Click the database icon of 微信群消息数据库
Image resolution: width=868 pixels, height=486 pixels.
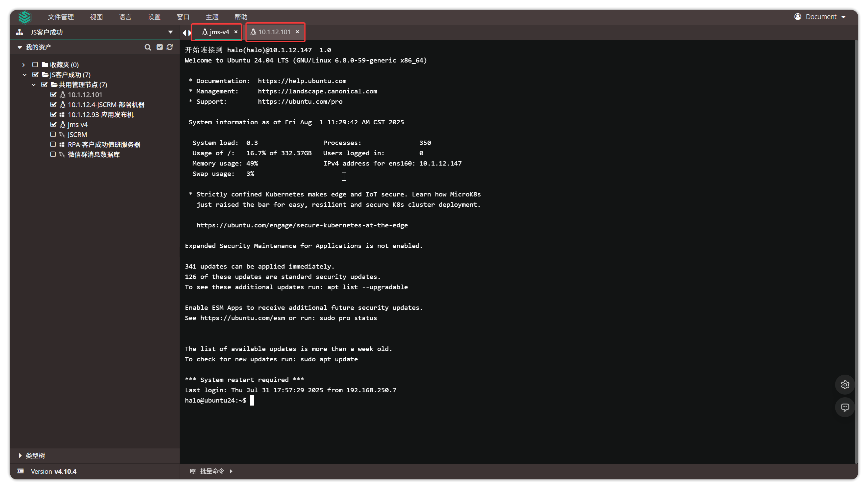62,155
